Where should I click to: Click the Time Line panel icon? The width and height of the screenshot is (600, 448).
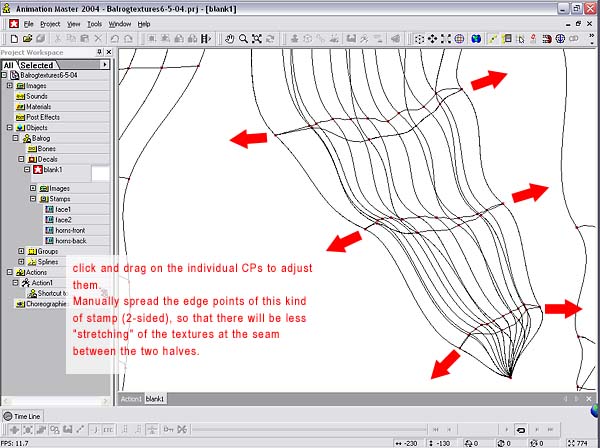click(8, 415)
